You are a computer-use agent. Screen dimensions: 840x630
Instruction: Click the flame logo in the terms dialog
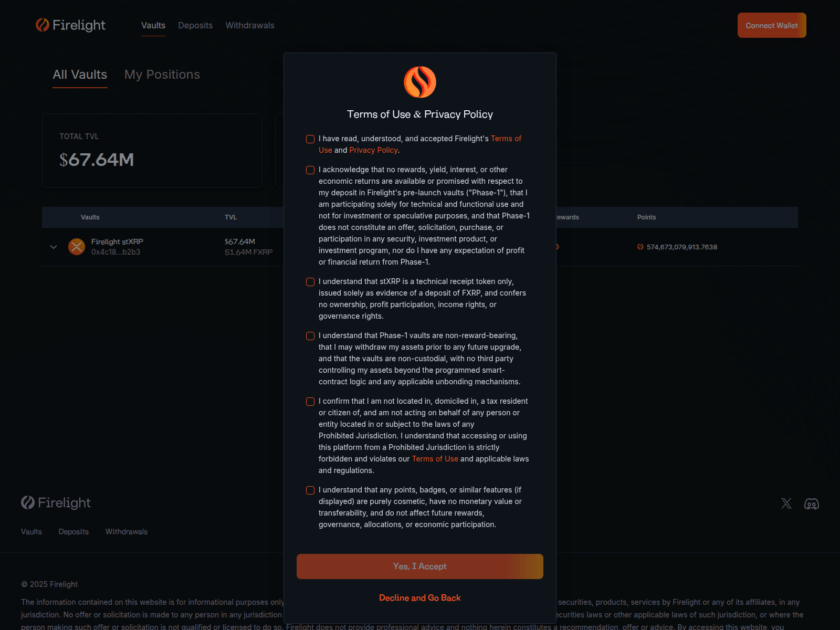(420, 82)
